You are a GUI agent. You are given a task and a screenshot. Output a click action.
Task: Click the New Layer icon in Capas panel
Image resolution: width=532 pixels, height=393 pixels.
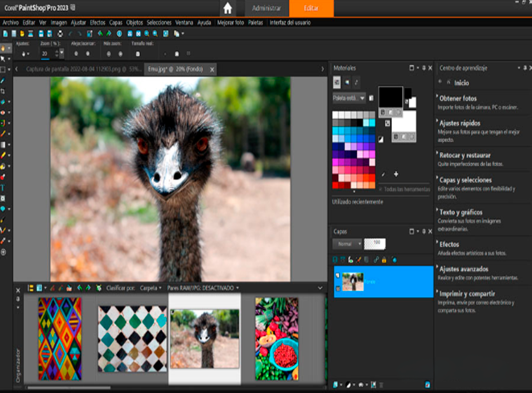pyautogui.click(x=335, y=259)
